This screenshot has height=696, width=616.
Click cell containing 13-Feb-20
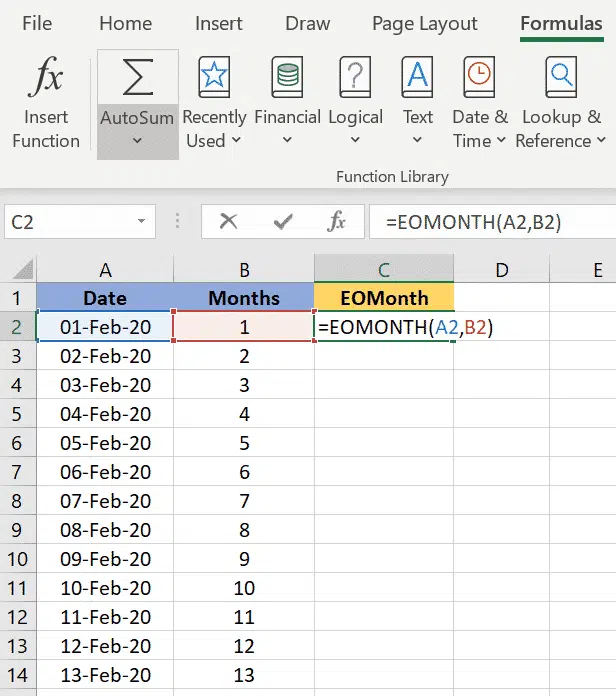pyautogui.click(x=105, y=675)
